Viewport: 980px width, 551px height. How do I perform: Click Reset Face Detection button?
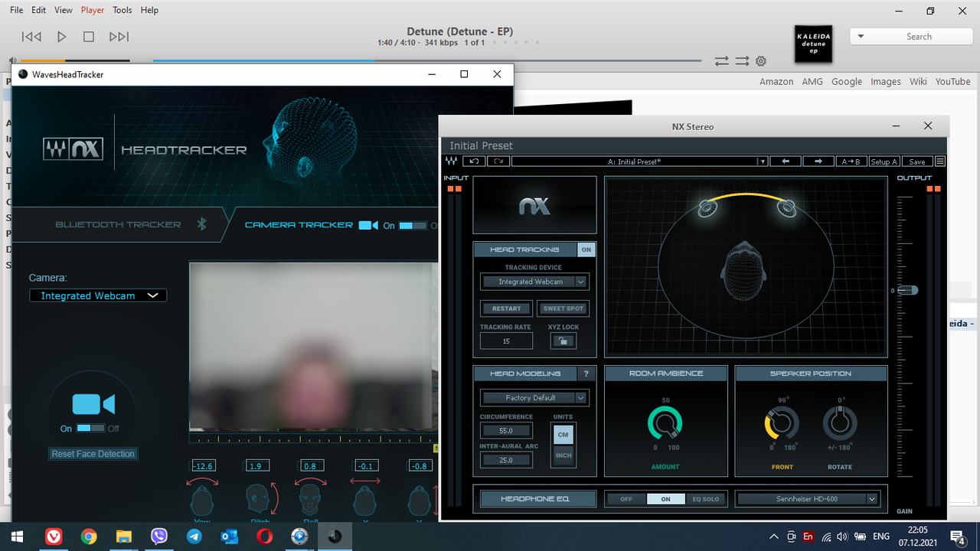tap(93, 454)
